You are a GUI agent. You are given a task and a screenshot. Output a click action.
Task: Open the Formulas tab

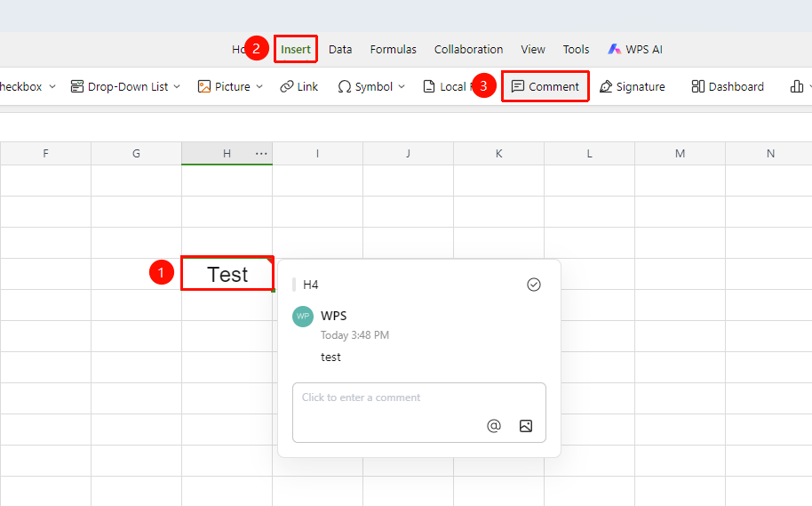click(x=393, y=49)
